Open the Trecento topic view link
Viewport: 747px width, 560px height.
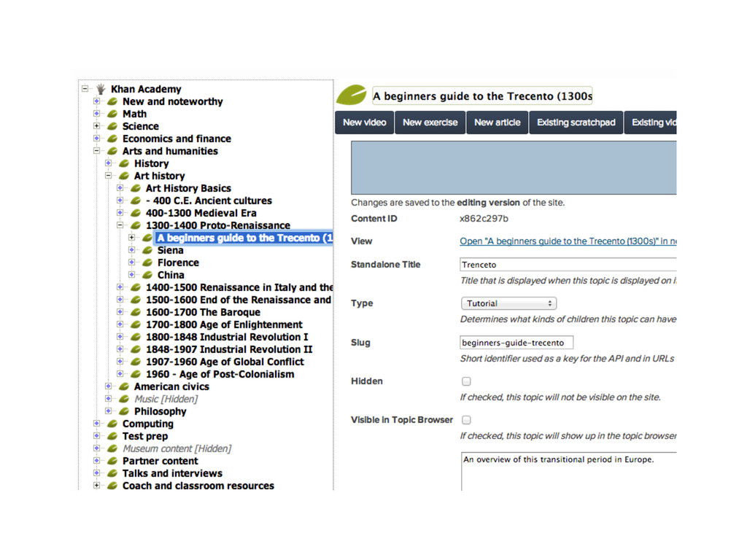[x=568, y=241]
